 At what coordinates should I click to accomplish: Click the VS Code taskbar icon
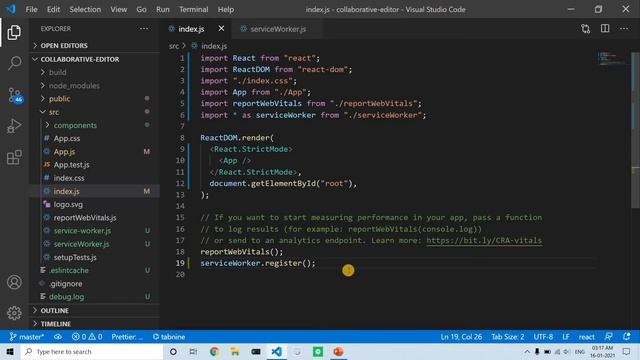click(276, 351)
